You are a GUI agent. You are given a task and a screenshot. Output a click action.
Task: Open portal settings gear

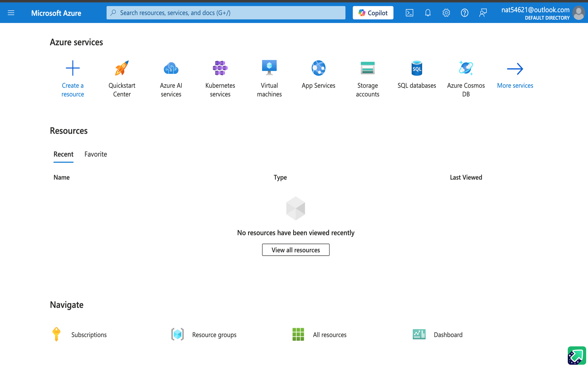pos(446,13)
